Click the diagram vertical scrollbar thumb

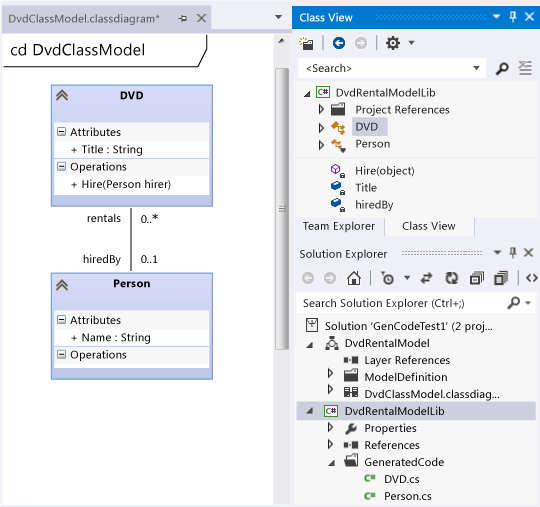click(x=282, y=209)
